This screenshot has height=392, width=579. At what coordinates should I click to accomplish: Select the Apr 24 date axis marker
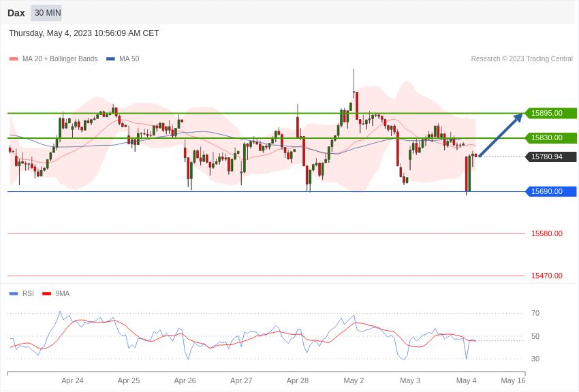72,380
